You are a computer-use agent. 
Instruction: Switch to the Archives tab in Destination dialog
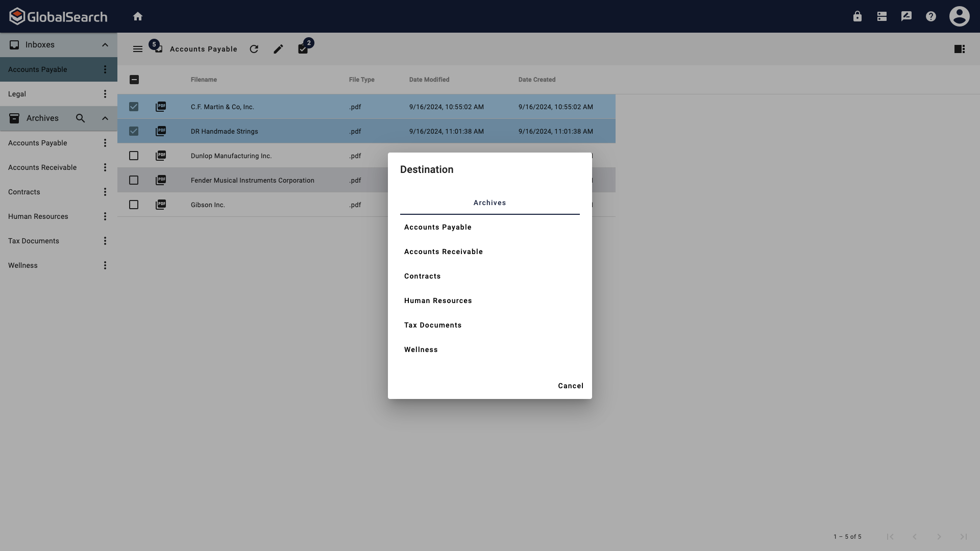(x=489, y=203)
